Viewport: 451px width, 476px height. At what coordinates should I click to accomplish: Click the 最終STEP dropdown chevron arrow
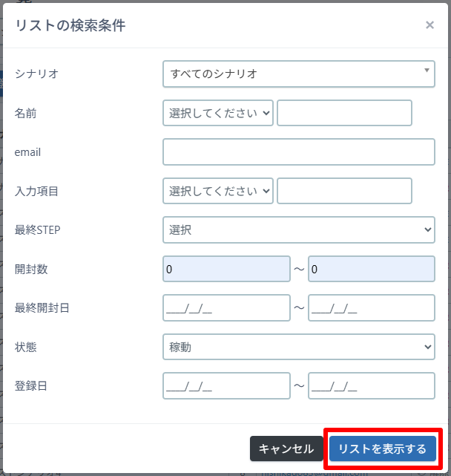tap(428, 230)
